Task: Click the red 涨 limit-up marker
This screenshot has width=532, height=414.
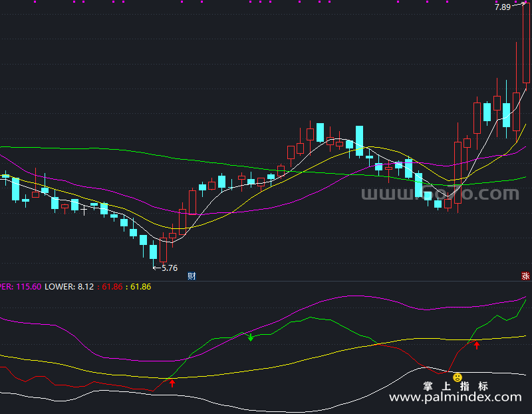Action: (x=525, y=276)
